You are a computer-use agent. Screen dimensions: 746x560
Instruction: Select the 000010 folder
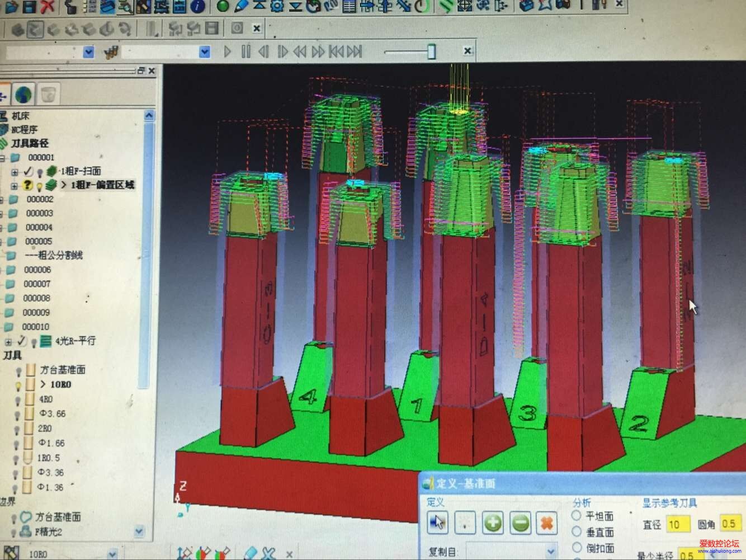pyautogui.click(x=35, y=327)
